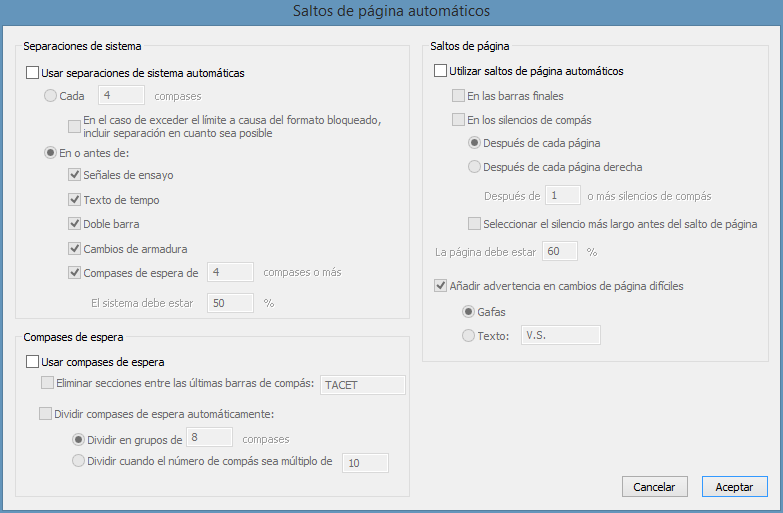Click the múltiplo de value field showing 10

pos(365,463)
